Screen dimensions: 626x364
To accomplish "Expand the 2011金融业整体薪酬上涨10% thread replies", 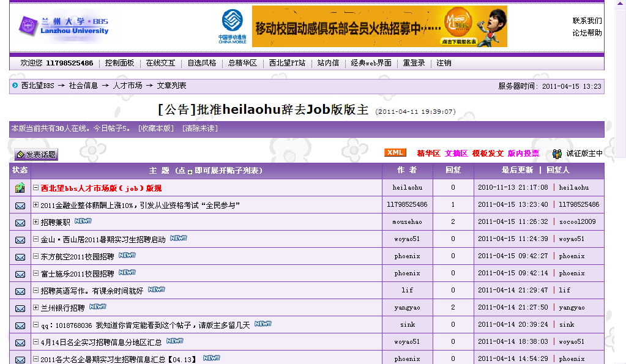I will tap(36, 206).
